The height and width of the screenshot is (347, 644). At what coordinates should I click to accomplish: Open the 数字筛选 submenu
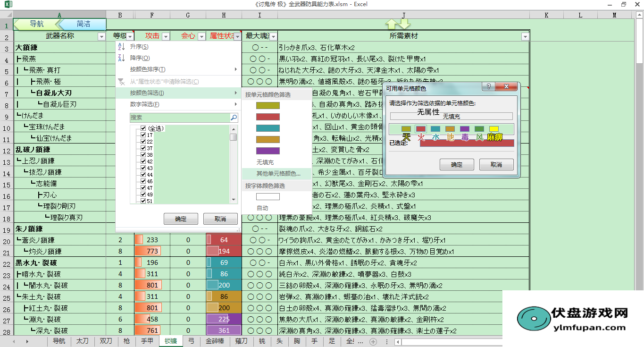point(178,104)
